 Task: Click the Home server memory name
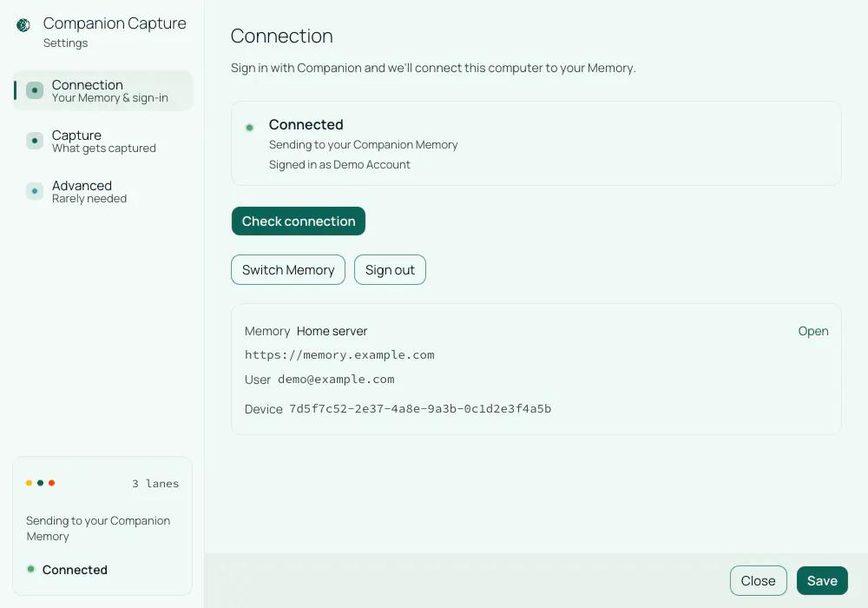pos(332,331)
